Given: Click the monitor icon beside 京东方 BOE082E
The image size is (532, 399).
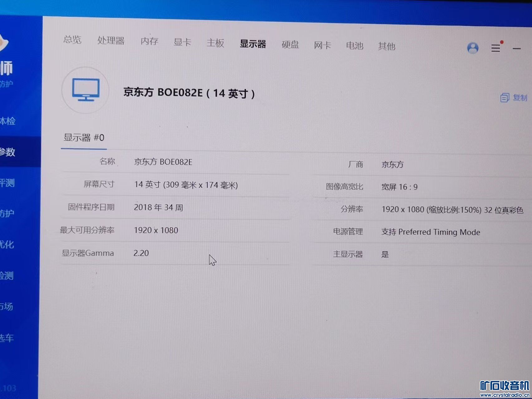Looking at the screenshot, I should (x=86, y=90).
